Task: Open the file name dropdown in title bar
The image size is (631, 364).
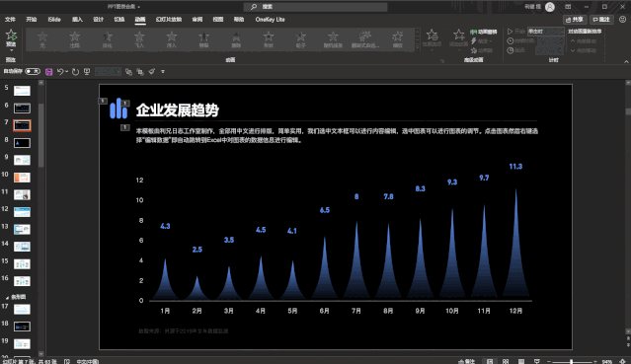Action: [139, 7]
